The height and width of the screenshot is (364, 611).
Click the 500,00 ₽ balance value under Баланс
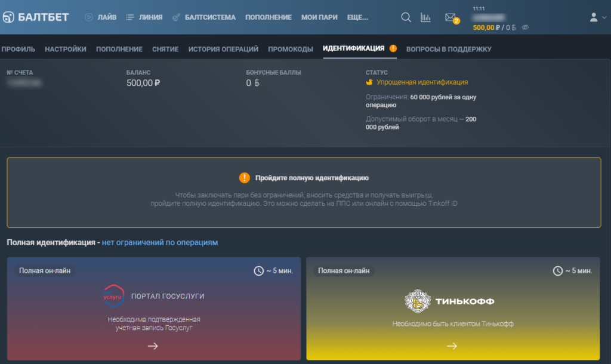coord(143,82)
